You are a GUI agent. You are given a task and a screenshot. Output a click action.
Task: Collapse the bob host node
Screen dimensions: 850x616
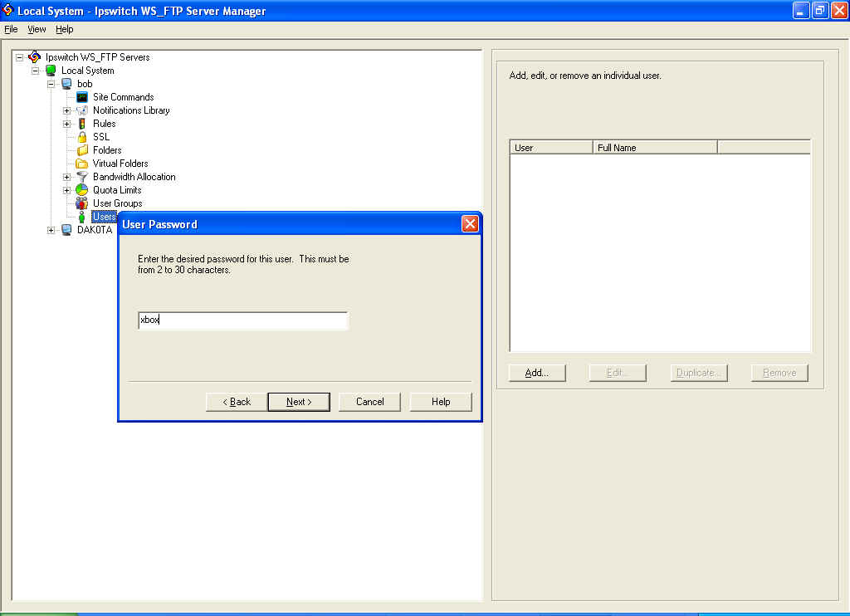51,84
